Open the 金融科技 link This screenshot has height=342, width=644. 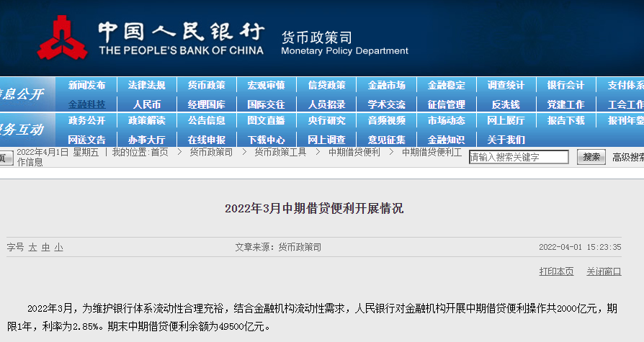(x=86, y=104)
